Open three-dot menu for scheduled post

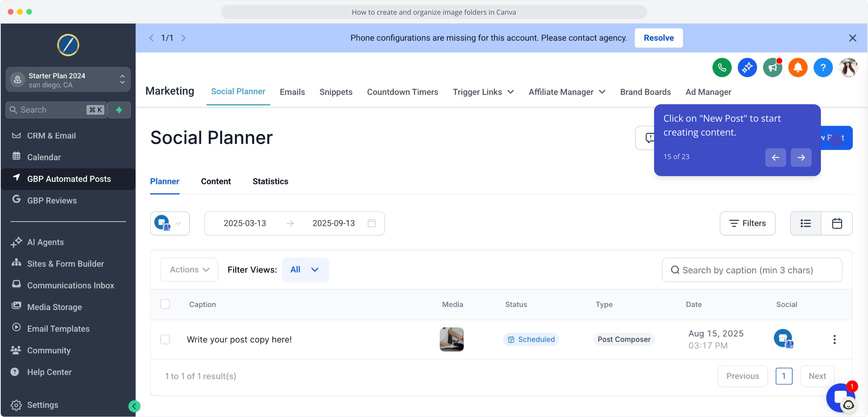(x=834, y=339)
